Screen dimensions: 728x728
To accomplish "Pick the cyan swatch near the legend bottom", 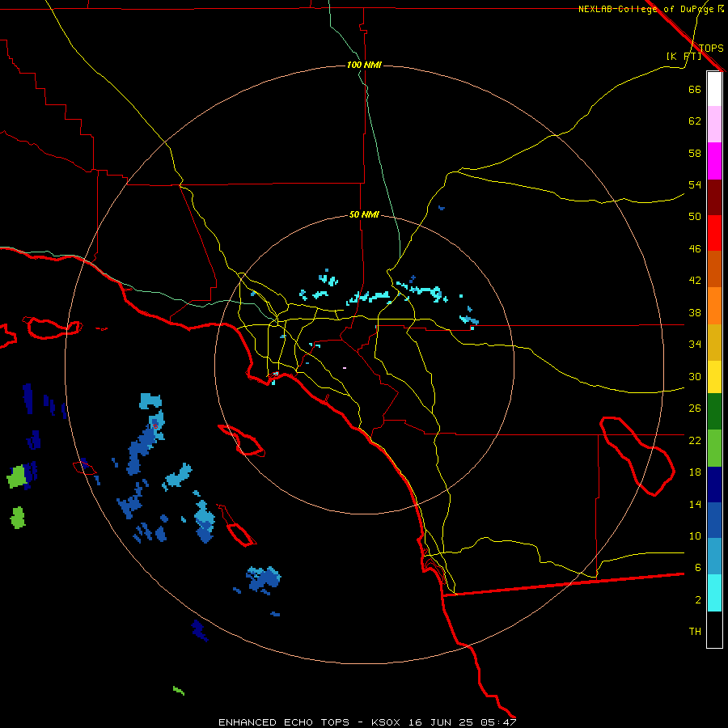I will click(x=714, y=593).
